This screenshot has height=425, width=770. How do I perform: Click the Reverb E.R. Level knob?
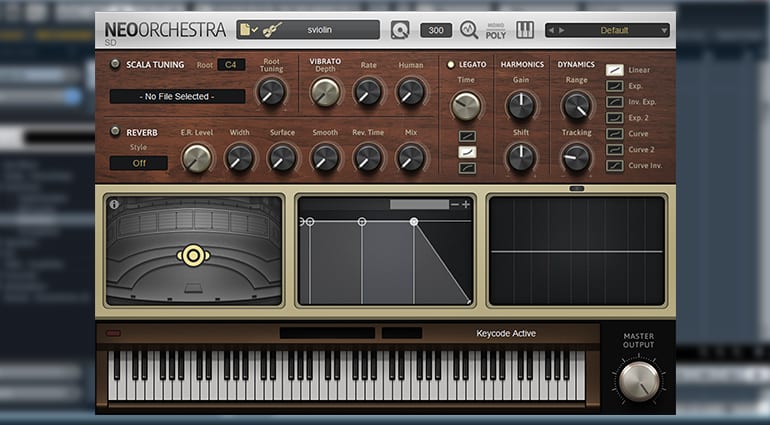(x=196, y=158)
